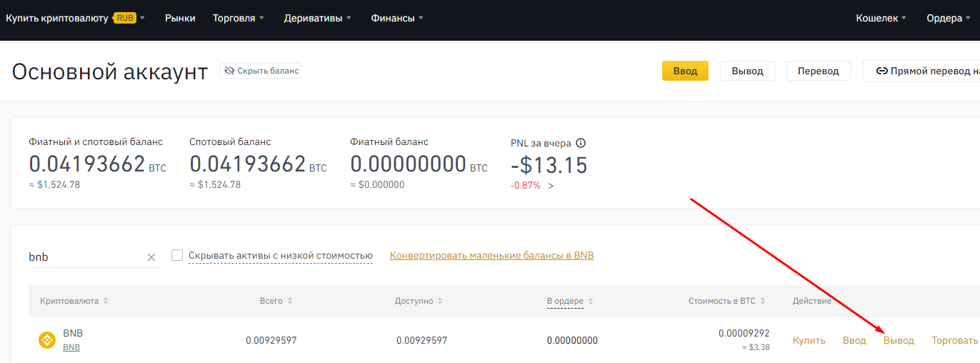Select the Фиатный баланс 0.00000000 amount
The image size is (980, 363).
pyautogui.click(x=409, y=164)
